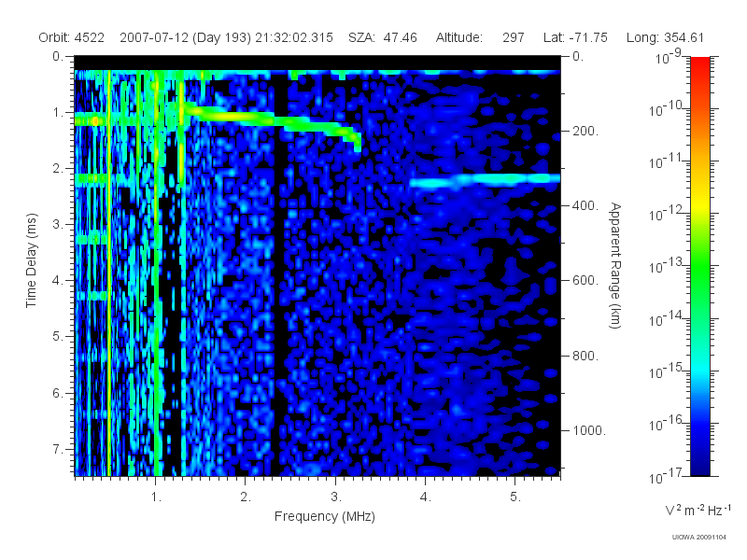Click the 'Frequency (MHz)' axis label
This screenshot has width=747, height=560.
pos(325,516)
